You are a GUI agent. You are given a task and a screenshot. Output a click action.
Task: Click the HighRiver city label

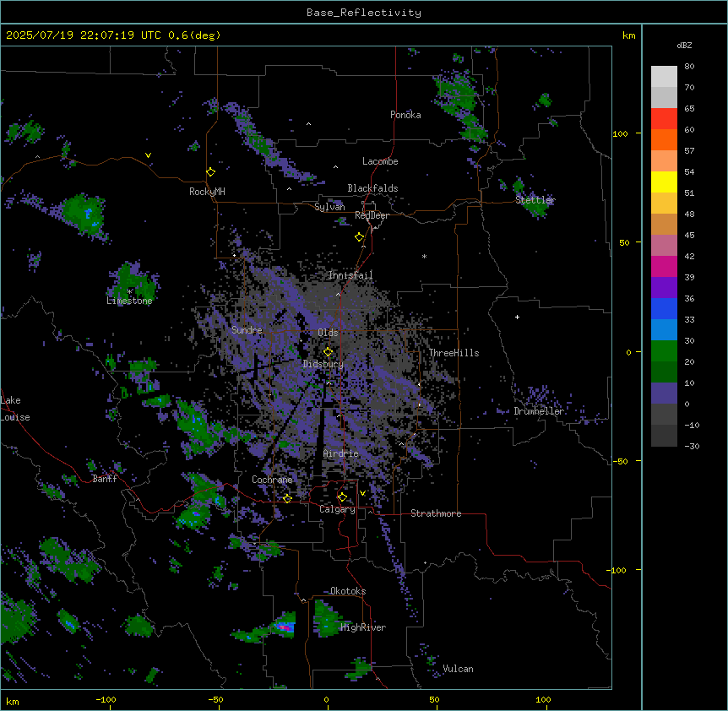tap(363, 627)
